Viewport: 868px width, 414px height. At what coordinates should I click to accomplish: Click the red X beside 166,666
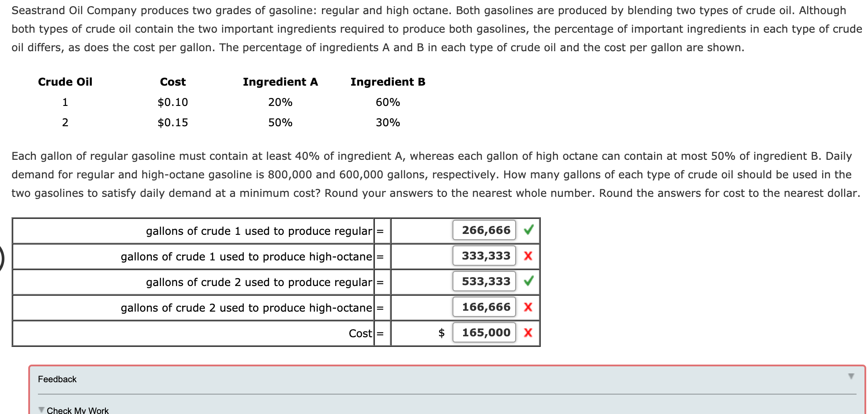[528, 307]
